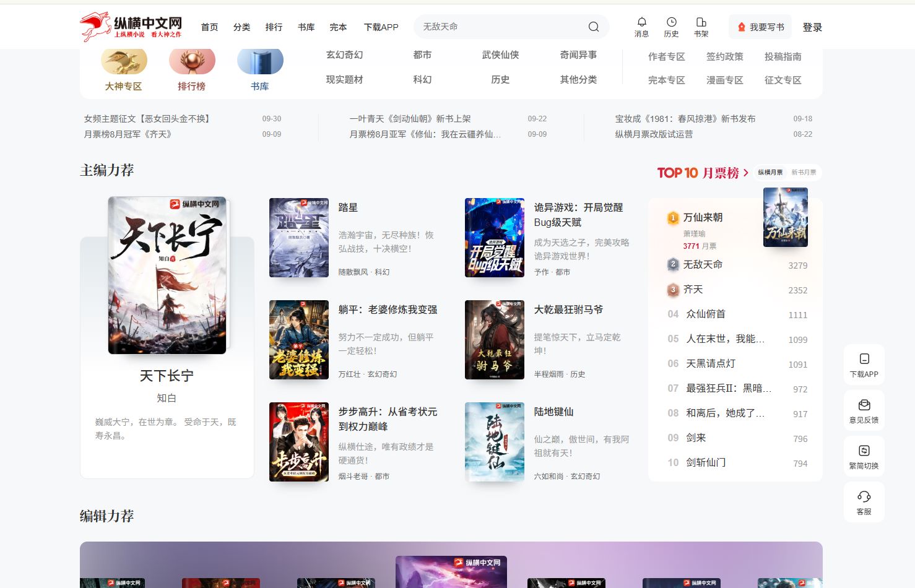Switch ranking to 新书月票 tab

[804, 173]
